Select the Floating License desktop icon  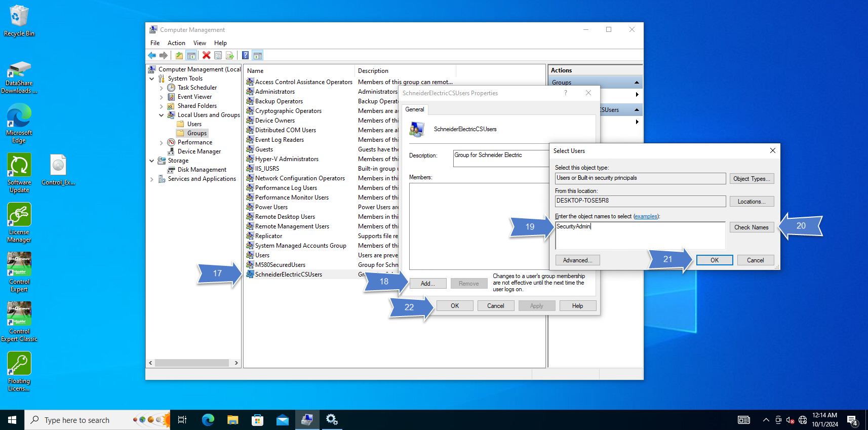[x=19, y=372]
